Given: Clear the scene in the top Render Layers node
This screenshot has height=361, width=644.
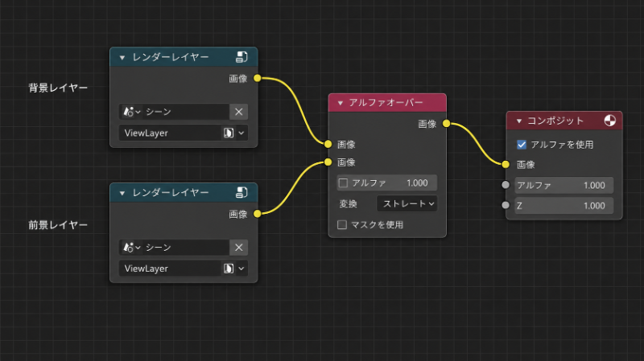Looking at the screenshot, I should click(x=238, y=112).
